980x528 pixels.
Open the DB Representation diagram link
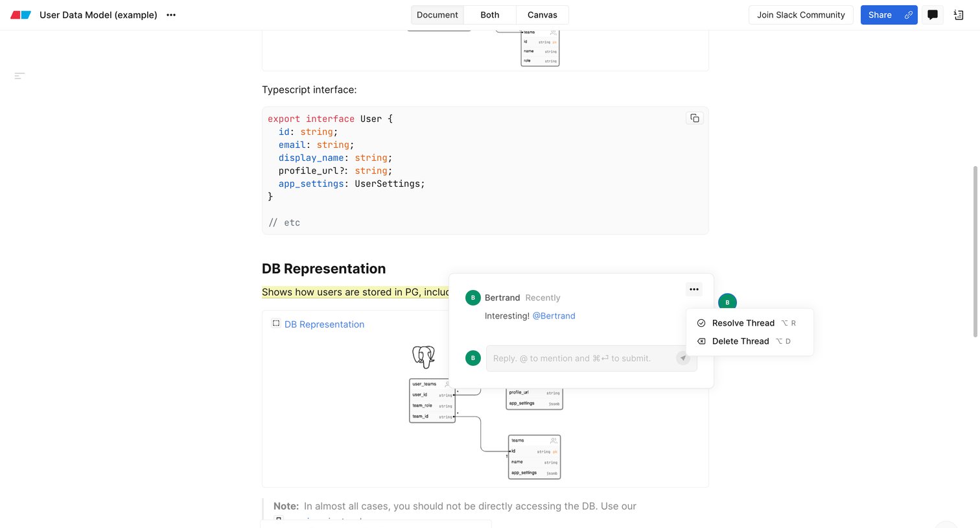click(324, 324)
